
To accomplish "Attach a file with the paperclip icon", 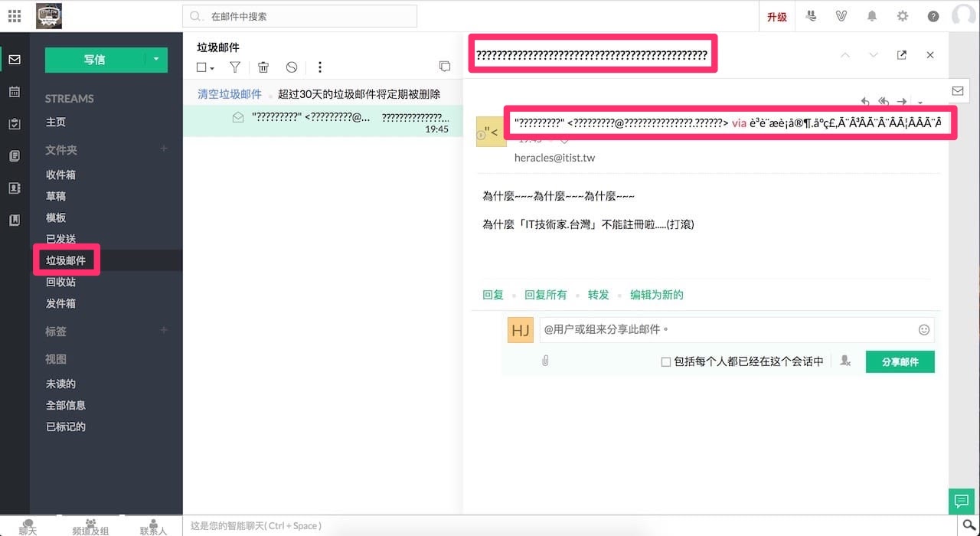I will coord(545,360).
